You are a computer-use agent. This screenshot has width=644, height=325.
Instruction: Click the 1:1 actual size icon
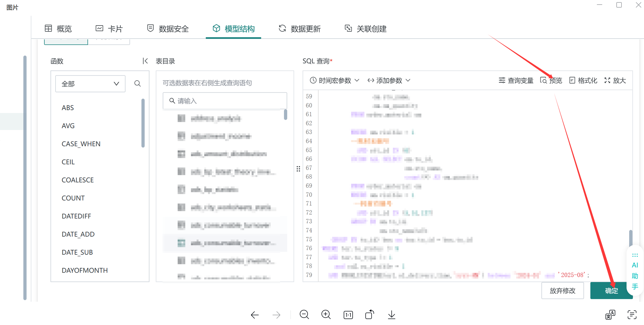click(x=348, y=315)
